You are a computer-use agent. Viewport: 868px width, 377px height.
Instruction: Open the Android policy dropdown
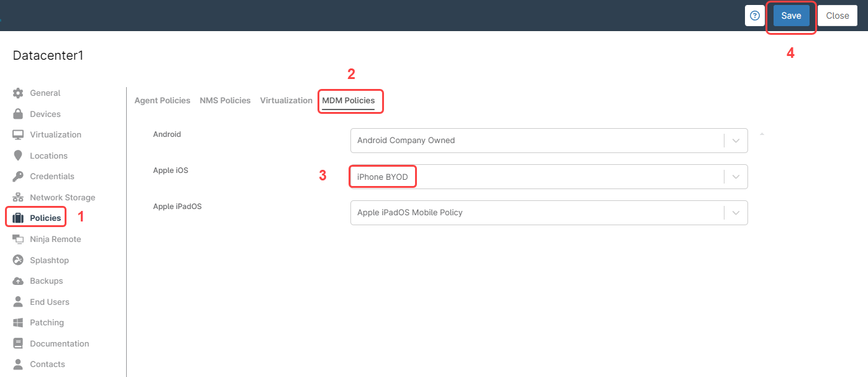click(x=736, y=140)
